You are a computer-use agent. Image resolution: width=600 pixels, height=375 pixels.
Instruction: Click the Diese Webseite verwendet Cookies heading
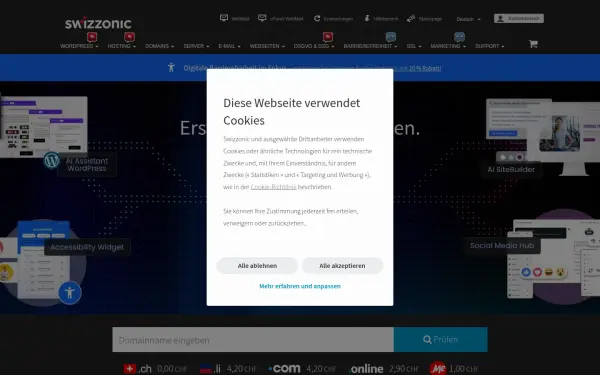click(x=292, y=111)
